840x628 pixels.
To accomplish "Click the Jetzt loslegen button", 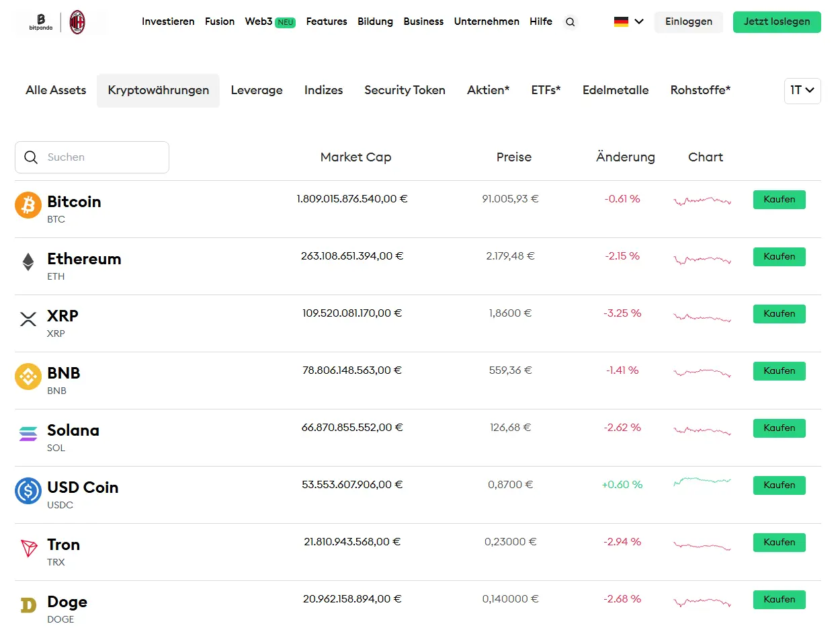I will (777, 22).
